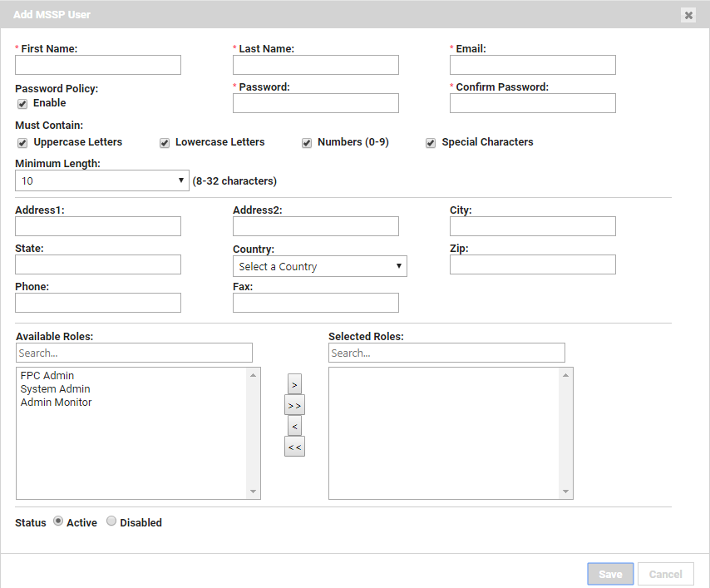Viewport: 710px width, 588px height.
Task: Toggle the Numbers (0-9) requirement
Action: [307, 142]
